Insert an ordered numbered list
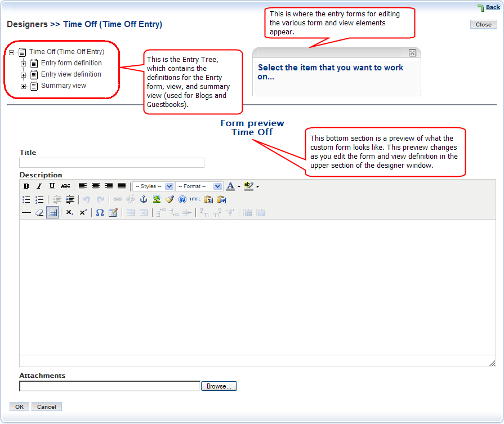Screen dimensions: 504x424 pos(39,200)
